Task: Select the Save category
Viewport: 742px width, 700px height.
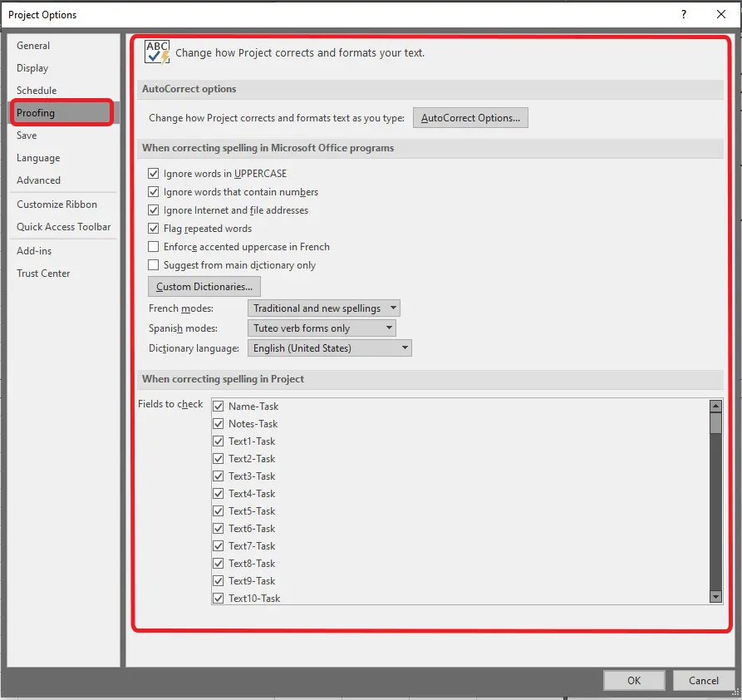Action: pos(64,136)
